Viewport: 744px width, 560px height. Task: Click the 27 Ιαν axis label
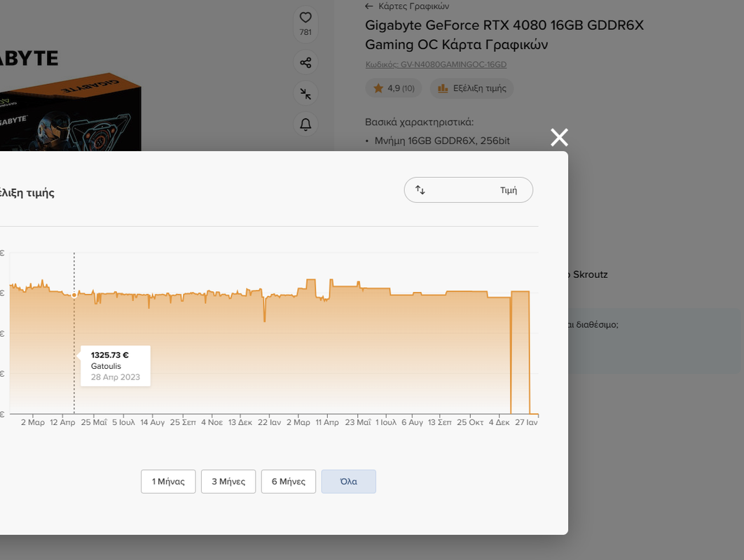[x=526, y=422]
